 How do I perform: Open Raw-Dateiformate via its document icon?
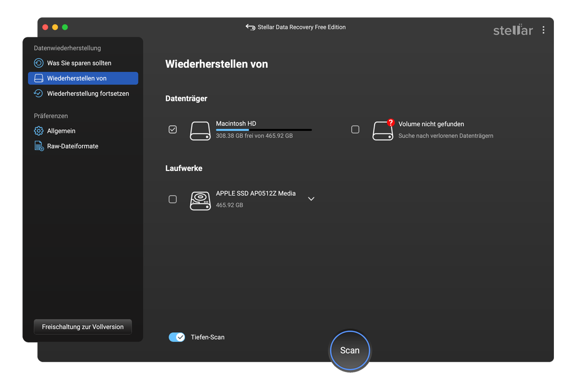coord(38,146)
